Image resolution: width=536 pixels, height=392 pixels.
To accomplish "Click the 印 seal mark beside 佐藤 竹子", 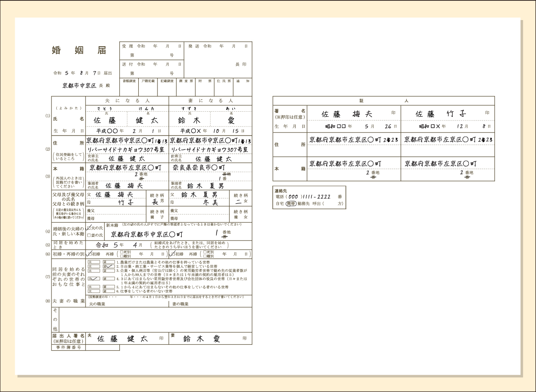I will (487, 113).
